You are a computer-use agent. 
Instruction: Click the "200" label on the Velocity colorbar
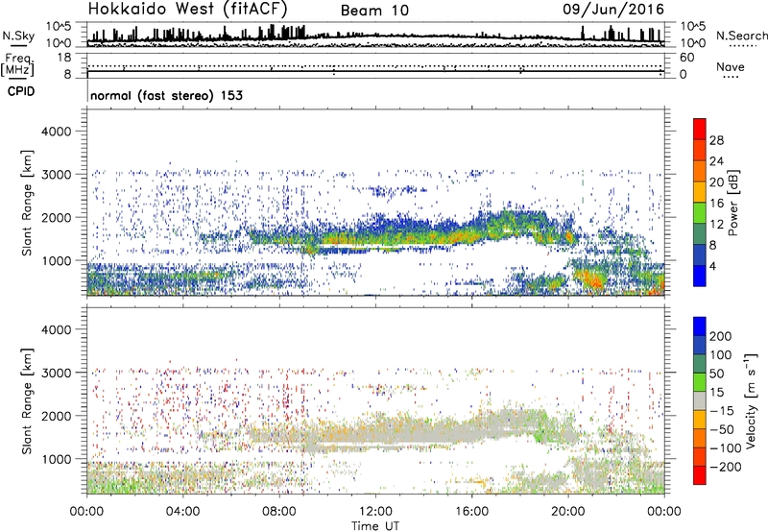tap(721, 336)
